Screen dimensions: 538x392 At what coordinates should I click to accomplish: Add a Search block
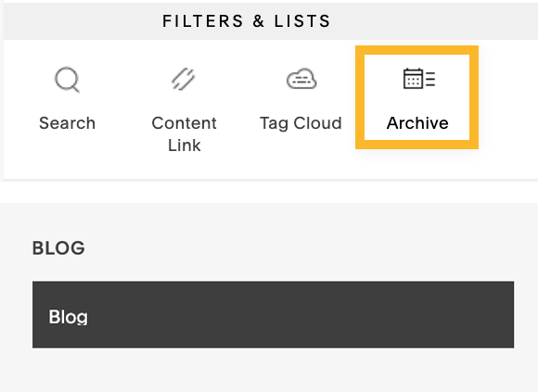point(67,99)
